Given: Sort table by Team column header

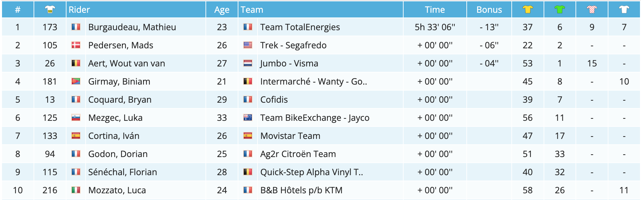Looking at the screenshot, I should 252,10.
